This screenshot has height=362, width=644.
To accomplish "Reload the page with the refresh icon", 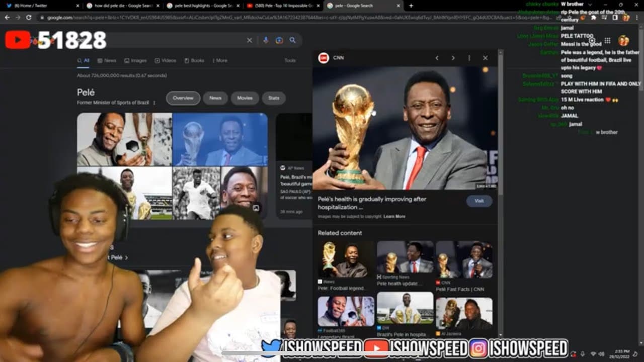I will (x=29, y=17).
